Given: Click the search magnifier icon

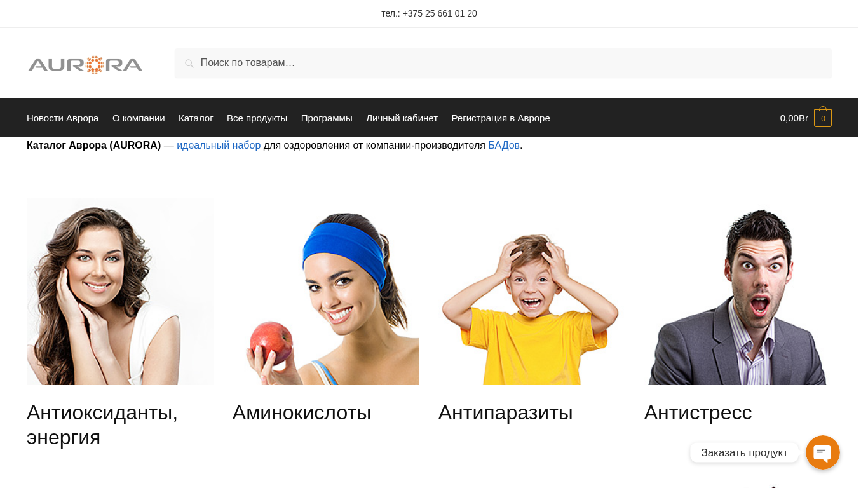Looking at the screenshot, I should click(x=189, y=64).
